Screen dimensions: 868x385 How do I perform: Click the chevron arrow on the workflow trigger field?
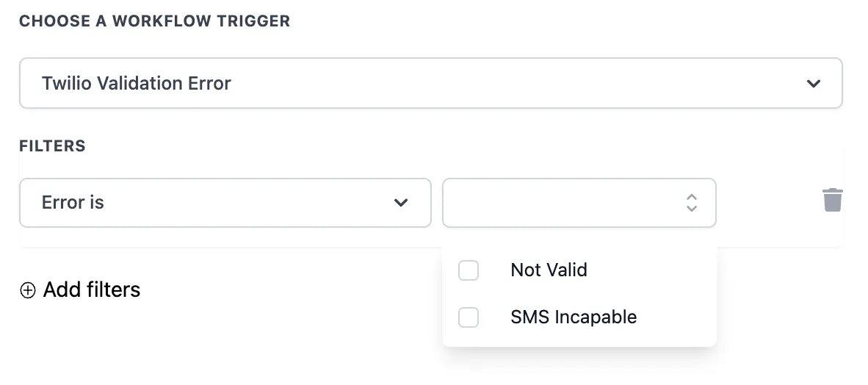(813, 84)
